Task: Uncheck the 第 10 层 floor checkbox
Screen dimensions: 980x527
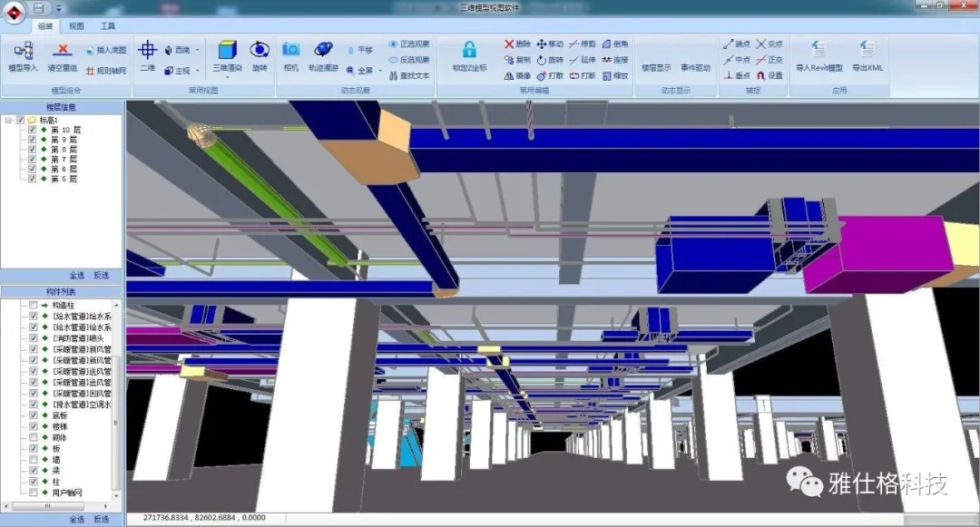Action: (x=33, y=130)
